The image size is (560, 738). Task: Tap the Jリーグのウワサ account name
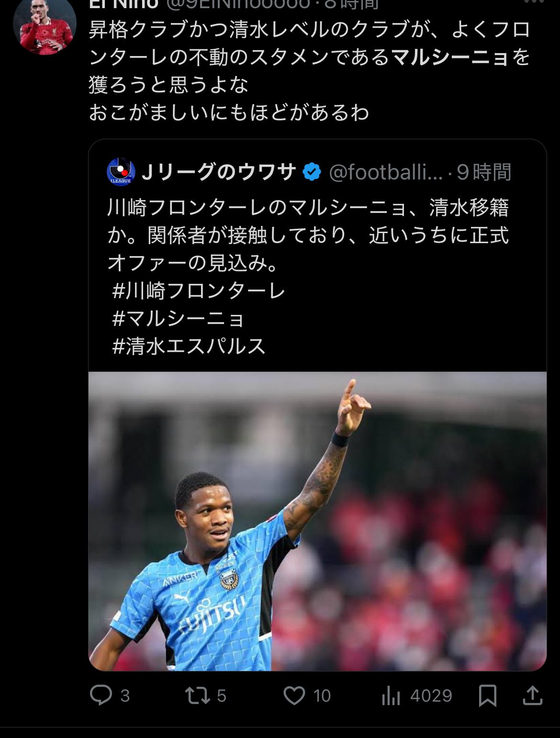pyautogui.click(x=219, y=172)
